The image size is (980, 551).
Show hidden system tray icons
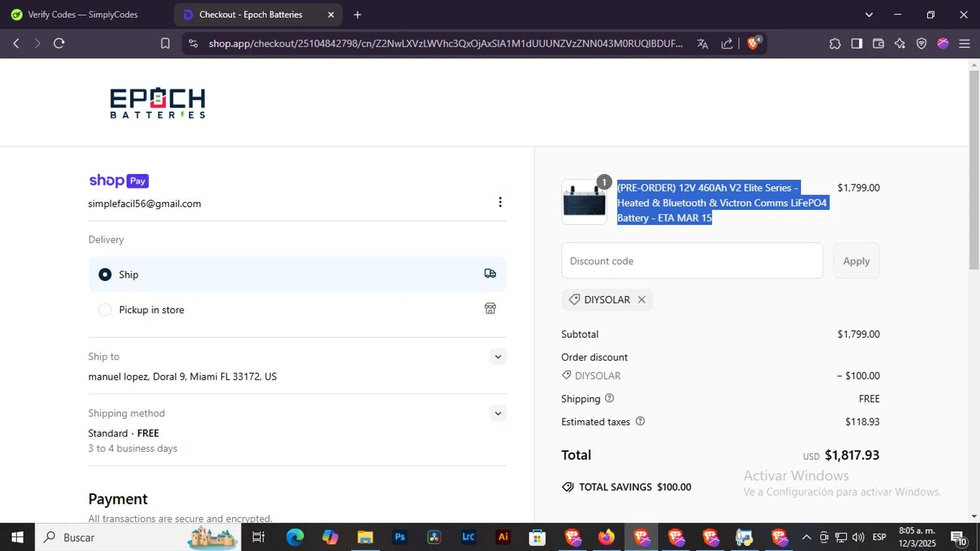[806, 537]
